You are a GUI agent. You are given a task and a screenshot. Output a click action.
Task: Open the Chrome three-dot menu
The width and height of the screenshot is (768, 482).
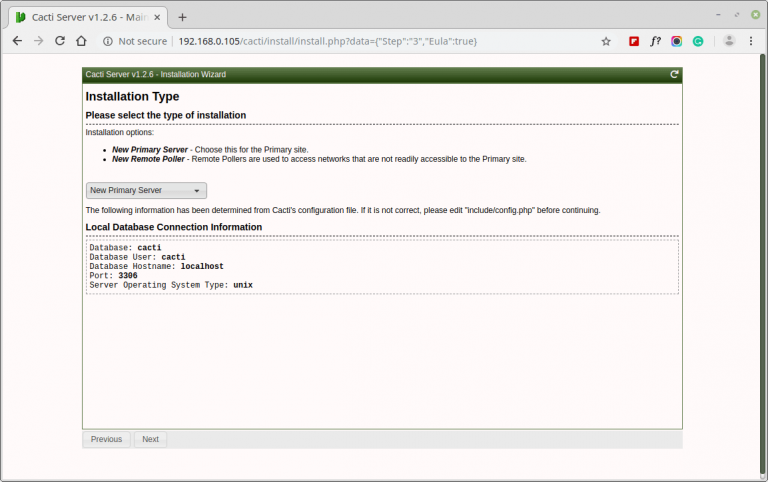pyautogui.click(x=752, y=41)
